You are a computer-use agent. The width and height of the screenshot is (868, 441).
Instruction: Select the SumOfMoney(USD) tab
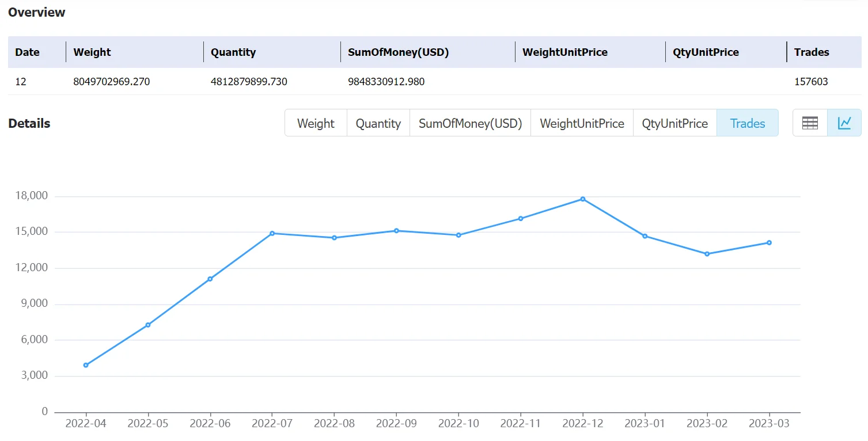(x=470, y=123)
